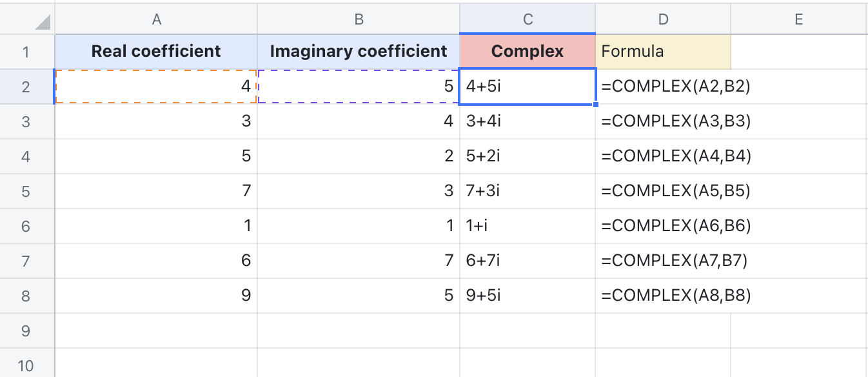The width and height of the screenshot is (868, 377).
Task: Select column B header
Action: point(359,19)
